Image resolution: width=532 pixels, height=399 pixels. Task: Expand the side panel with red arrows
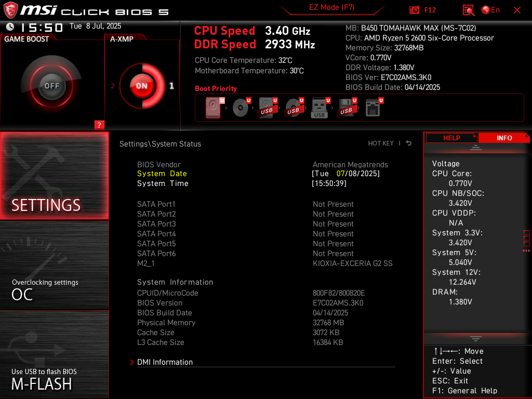[526, 250]
